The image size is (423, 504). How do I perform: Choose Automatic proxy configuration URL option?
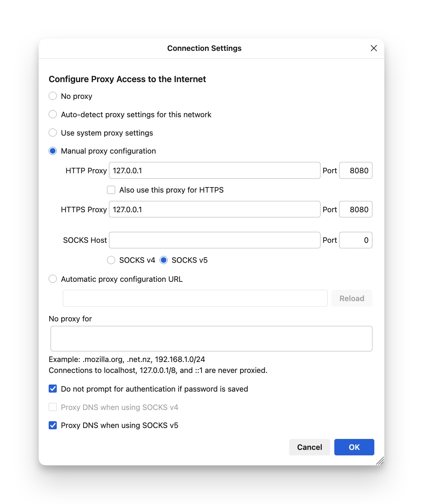click(53, 279)
